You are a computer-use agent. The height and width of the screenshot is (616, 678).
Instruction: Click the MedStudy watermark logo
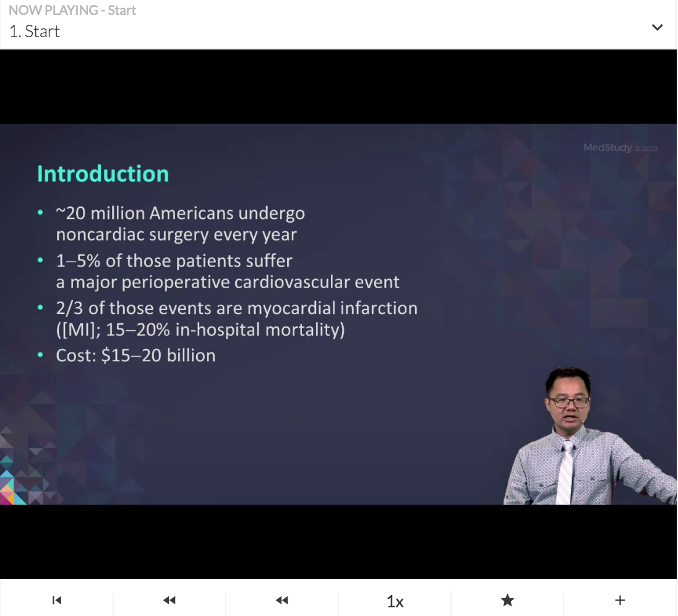coord(609,148)
